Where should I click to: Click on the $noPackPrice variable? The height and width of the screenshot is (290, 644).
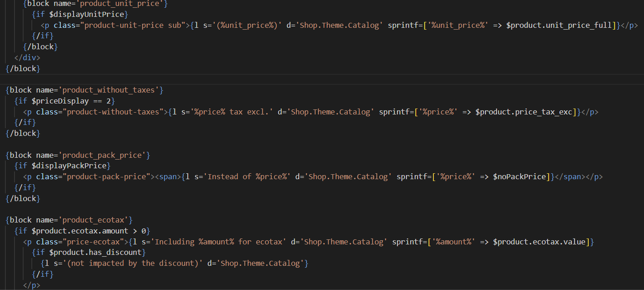(x=519, y=176)
